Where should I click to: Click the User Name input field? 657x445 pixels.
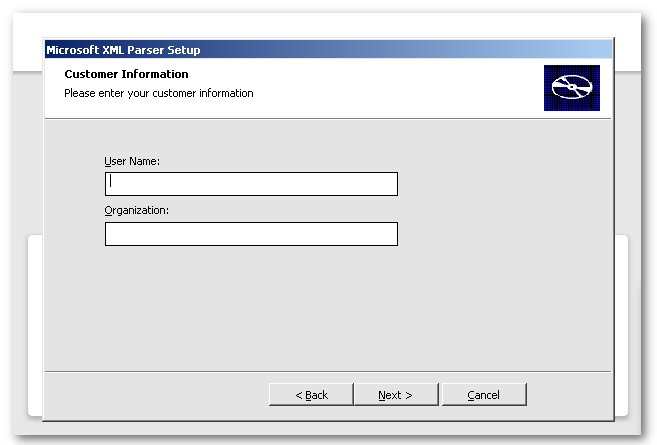click(251, 184)
